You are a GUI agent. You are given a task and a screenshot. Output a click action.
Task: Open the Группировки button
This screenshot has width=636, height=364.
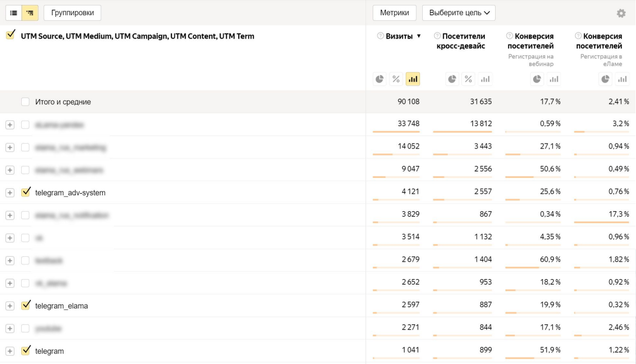tap(72, 12)
